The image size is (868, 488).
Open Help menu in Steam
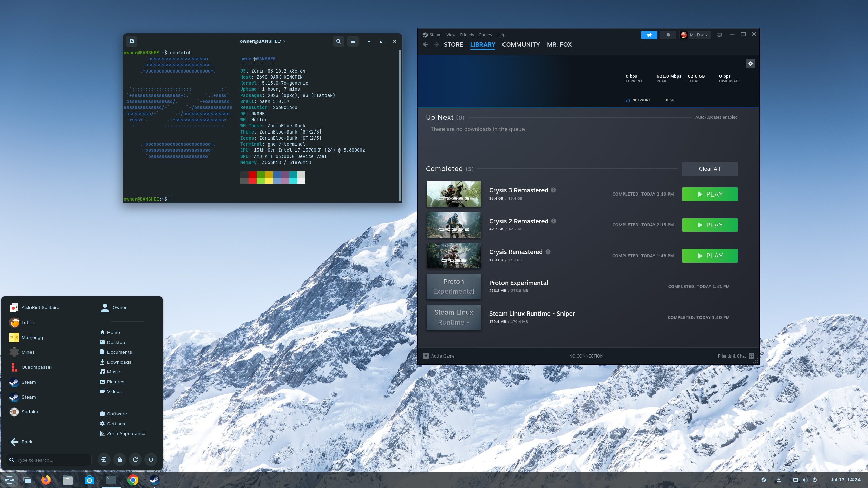(x=501, y=35)
